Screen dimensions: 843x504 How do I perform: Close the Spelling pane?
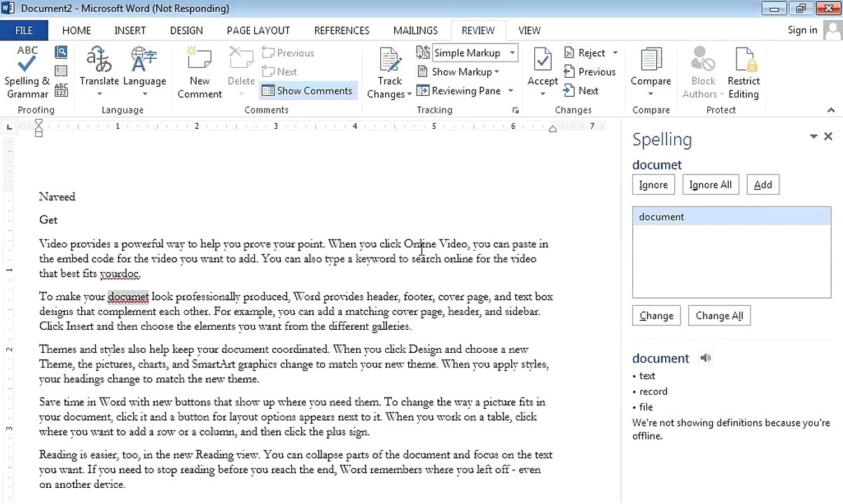[x=828, y=136]
